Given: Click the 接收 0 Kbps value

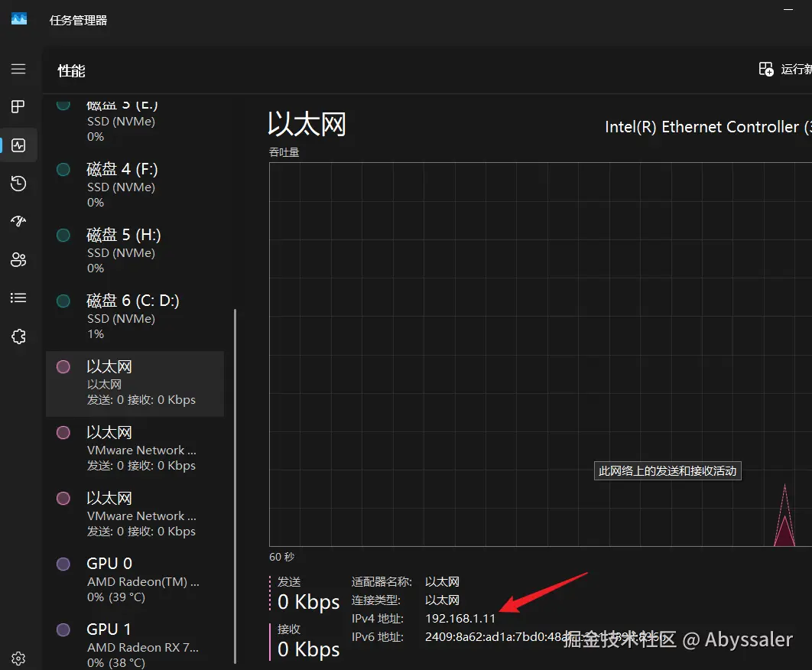Looking at the screenshot, I should click(308, 649).
